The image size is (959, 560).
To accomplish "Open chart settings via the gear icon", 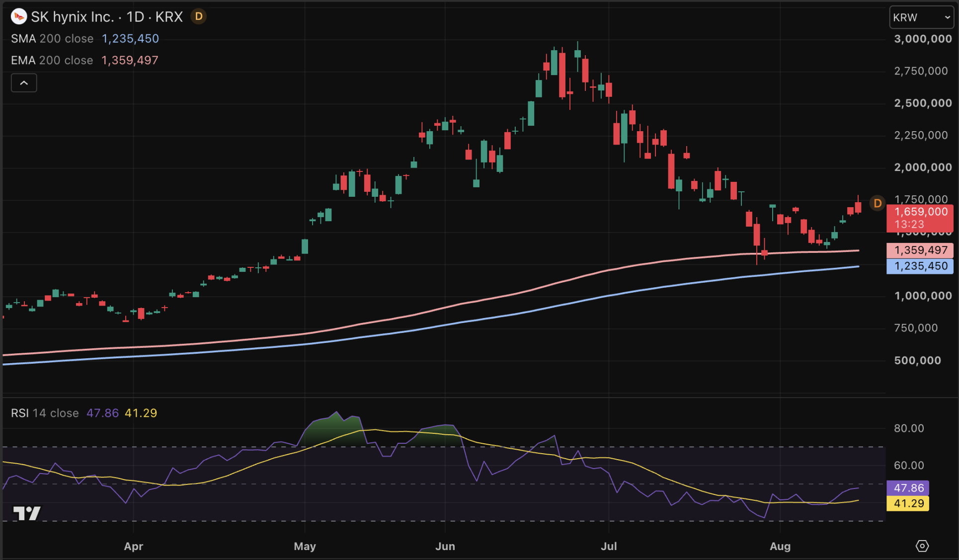I will tap(922, 546).
